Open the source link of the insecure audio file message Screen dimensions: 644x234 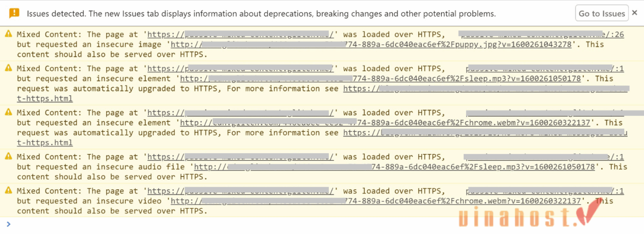pyautogui.click(x=544, y=157)
